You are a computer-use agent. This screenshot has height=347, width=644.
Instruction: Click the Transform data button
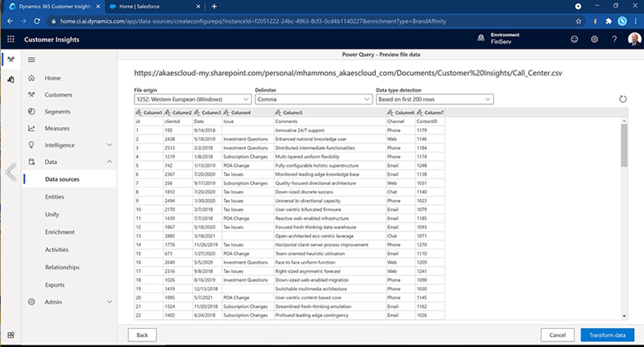608,335
